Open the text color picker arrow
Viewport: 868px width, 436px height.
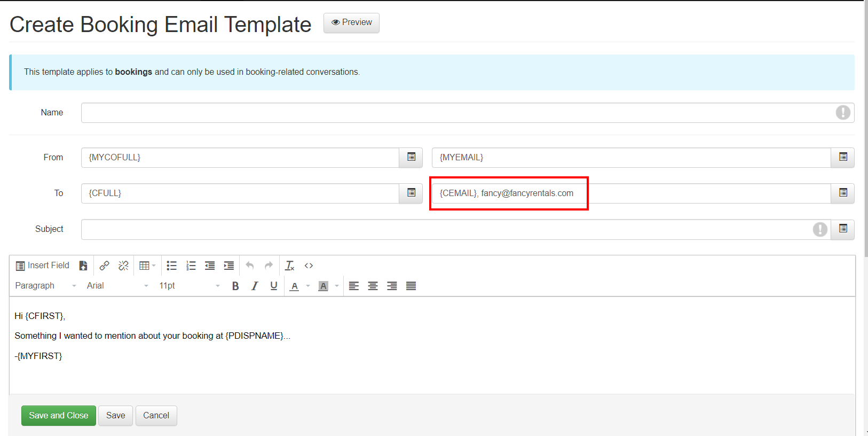[x=308, y=286]
